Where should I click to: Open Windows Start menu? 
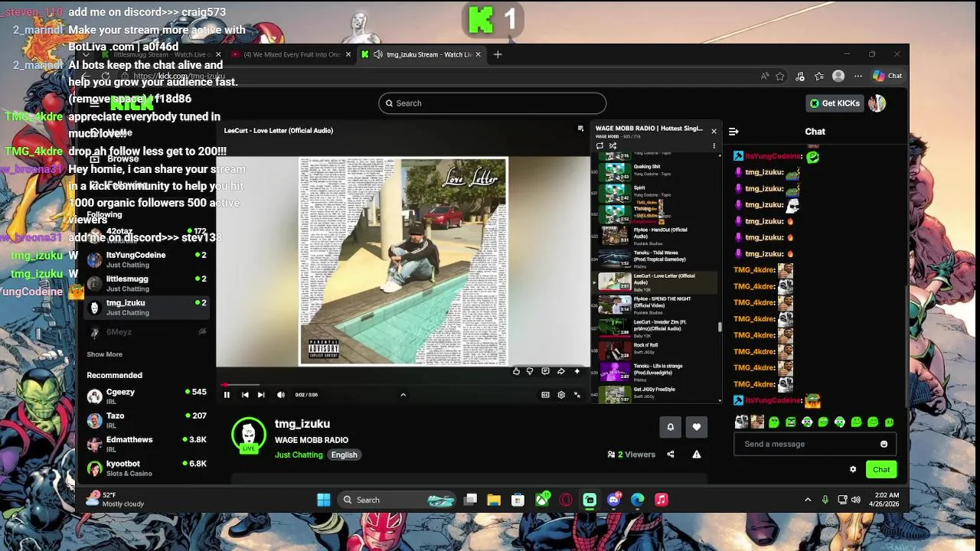click(324, 500)
